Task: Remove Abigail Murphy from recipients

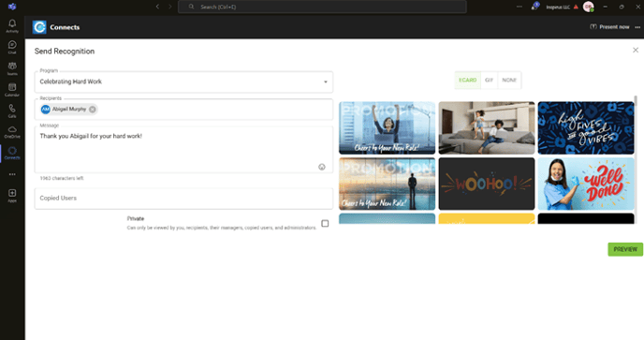Action: pos(93,110)
